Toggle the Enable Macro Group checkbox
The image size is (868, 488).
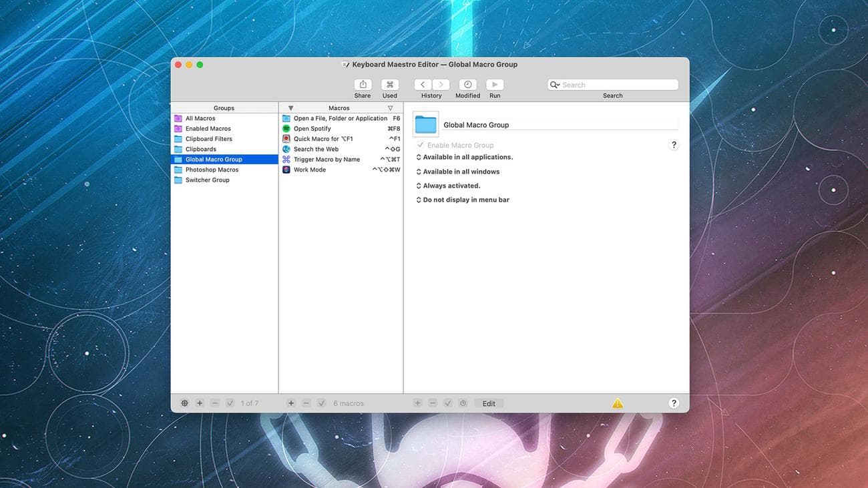point(420,145)
